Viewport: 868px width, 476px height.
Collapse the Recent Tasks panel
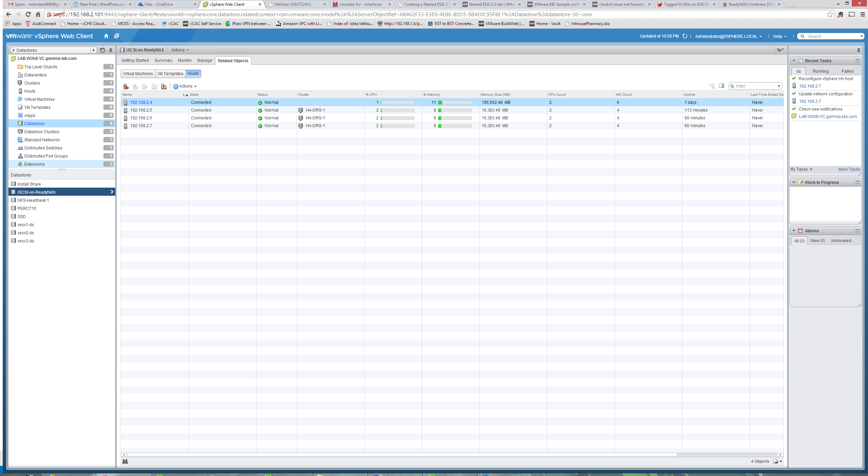[x=794, y=61]
